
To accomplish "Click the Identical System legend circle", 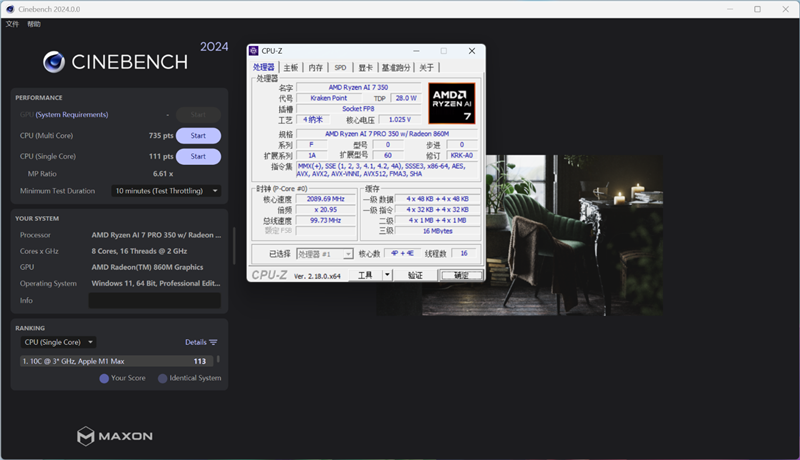I will tap(162, 378).
